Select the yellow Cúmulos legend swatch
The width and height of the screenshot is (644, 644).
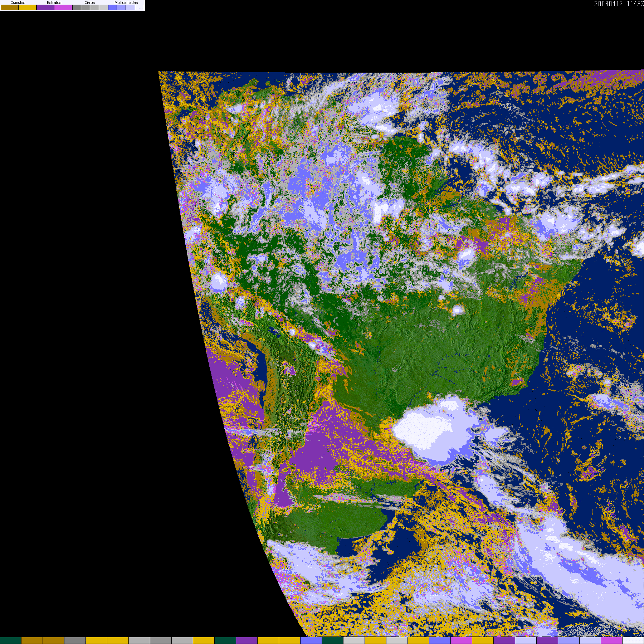(x=28, y=7)
